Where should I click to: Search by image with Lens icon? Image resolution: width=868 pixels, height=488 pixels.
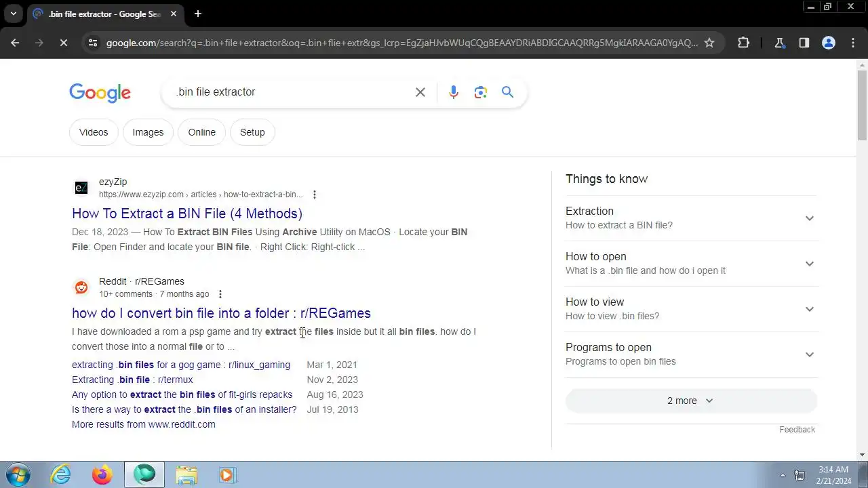[x=481, y=92]
